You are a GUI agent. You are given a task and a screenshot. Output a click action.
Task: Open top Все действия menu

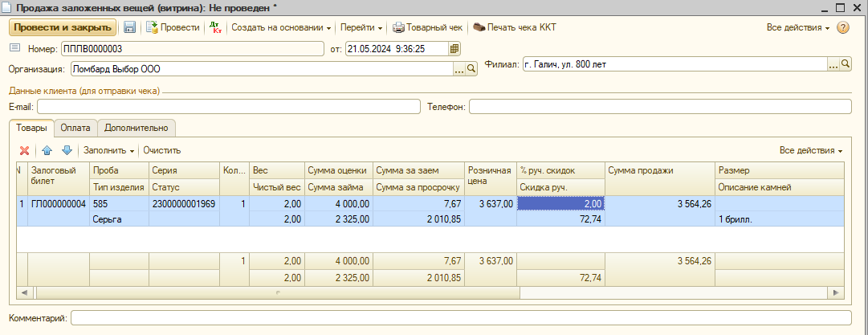coord(797,27)
